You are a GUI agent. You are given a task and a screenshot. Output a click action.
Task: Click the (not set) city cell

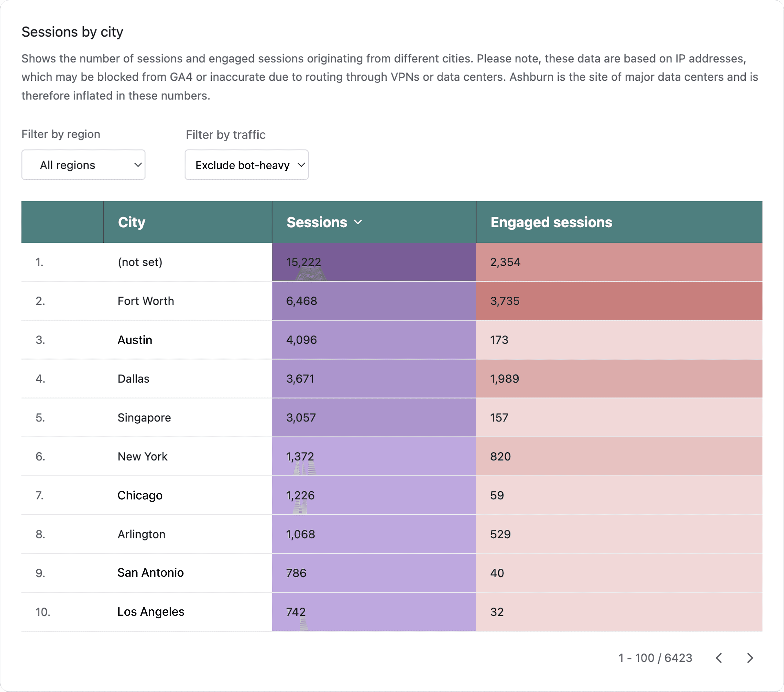click(x=140, y=262)
